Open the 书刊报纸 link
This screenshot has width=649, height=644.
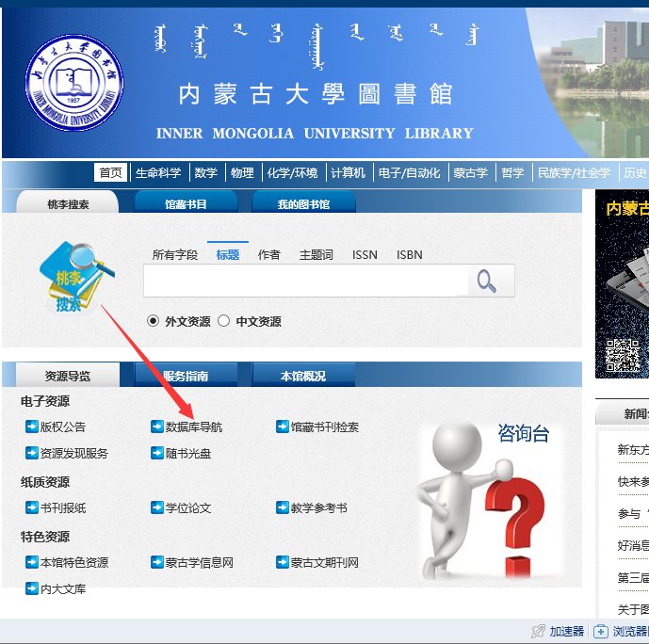(63, 507)
